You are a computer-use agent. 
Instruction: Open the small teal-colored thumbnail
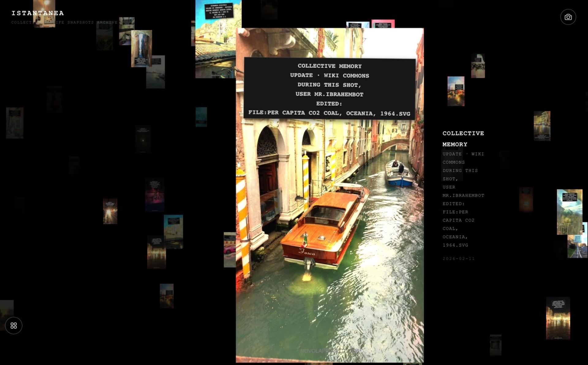tap(201, 117)
